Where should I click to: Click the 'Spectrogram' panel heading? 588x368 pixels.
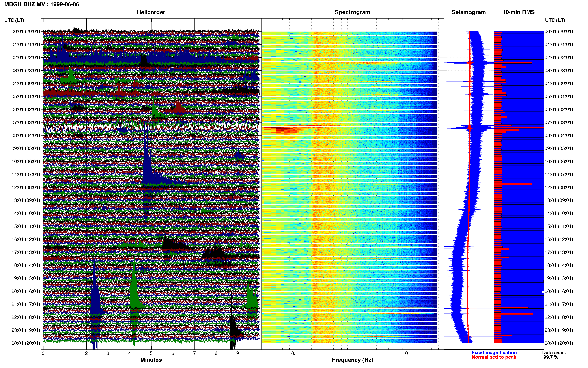pos(352,12)
